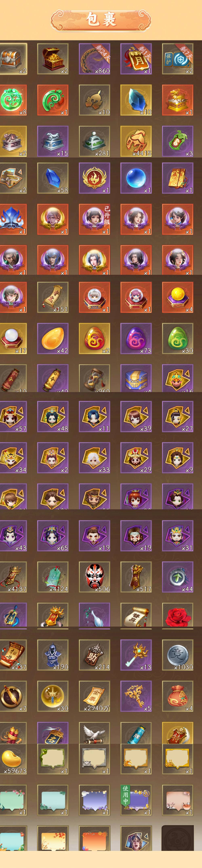
Task: Select the open gold treasure chest x2
Action: click(53, 59)
